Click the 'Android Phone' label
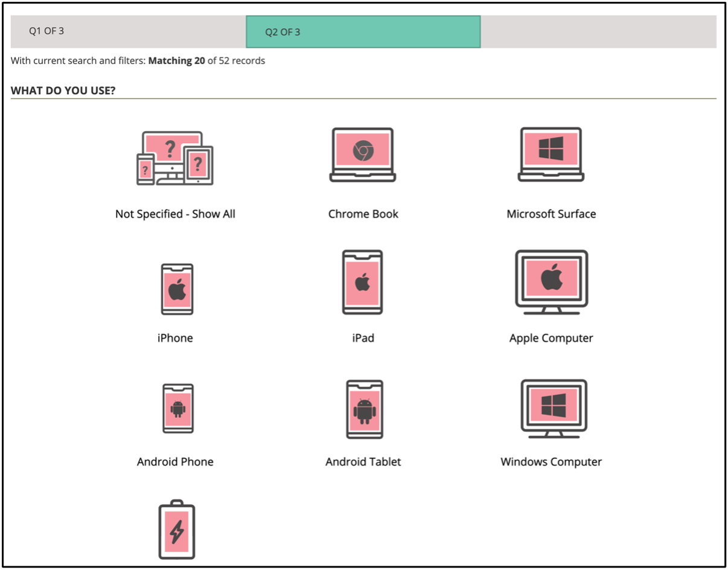Screen dimensions: 728x570 click(175, 462)
